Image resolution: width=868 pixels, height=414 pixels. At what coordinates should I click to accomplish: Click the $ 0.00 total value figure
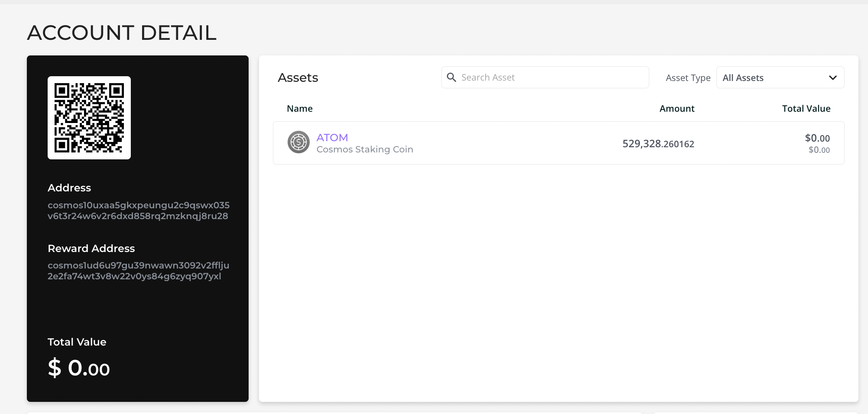[79, 368]
